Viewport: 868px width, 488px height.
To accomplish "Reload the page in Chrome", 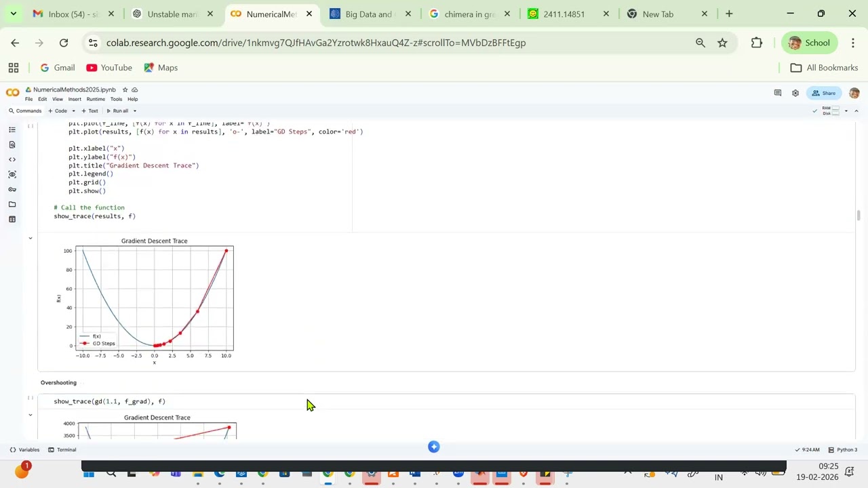I will [64, 43].
